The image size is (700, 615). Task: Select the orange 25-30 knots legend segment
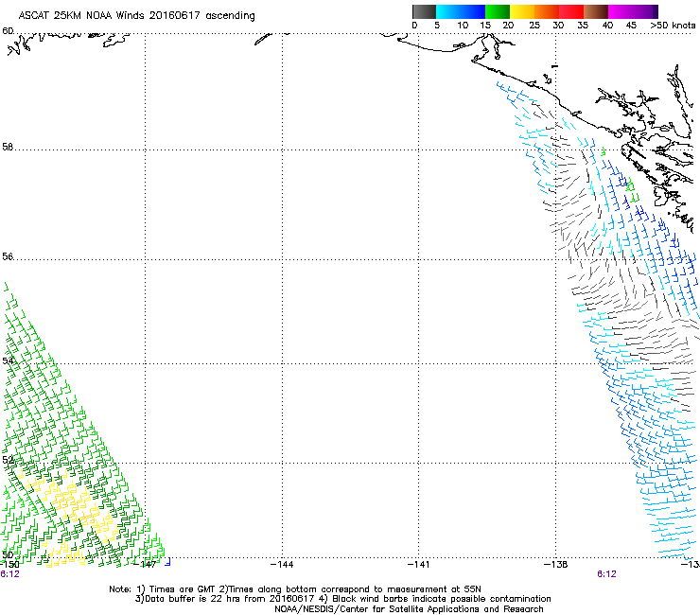547,11
